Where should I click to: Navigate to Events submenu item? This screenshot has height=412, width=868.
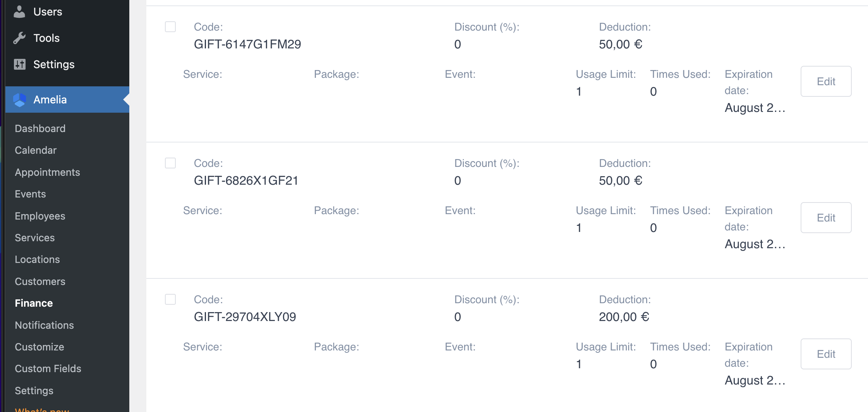[x=30, y=194]
